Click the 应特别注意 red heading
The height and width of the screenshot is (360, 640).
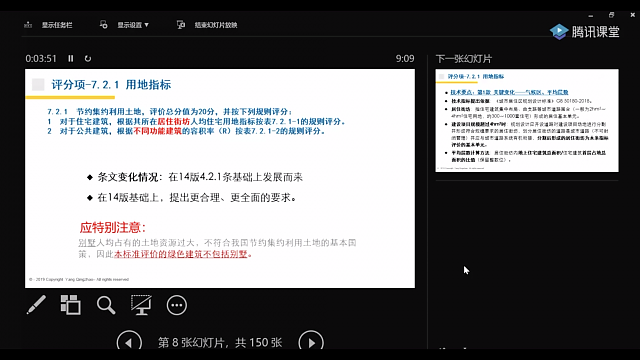click(x=113, y=227)
